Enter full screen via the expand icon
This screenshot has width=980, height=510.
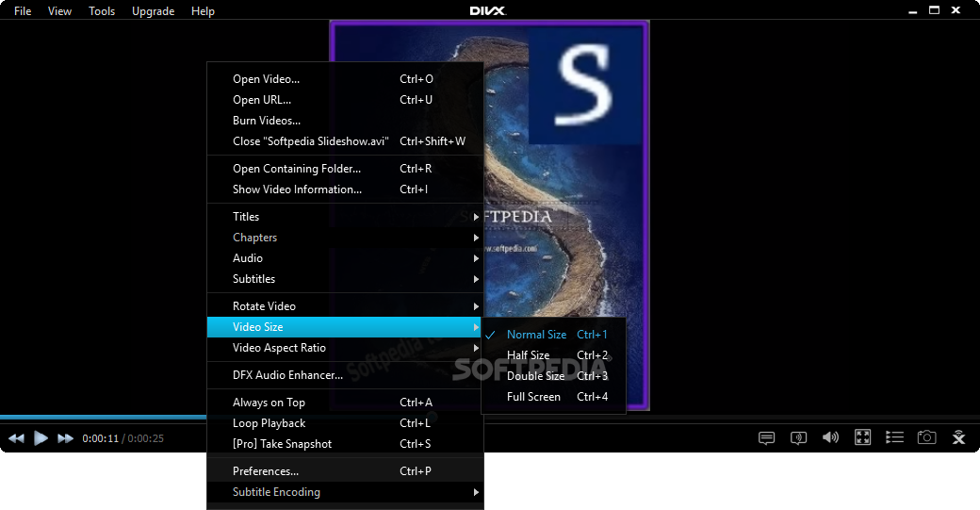point(862,437)
